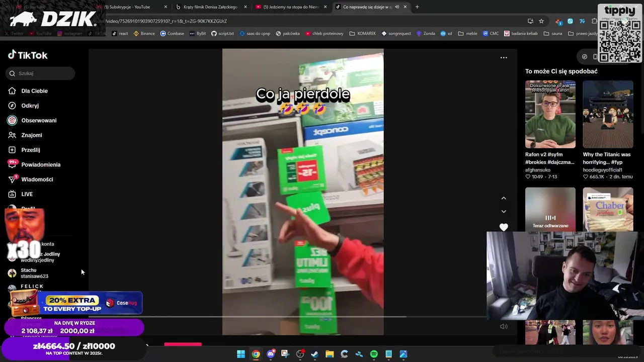
Task: Open Wiadomości messages
Action: point(31,179)
